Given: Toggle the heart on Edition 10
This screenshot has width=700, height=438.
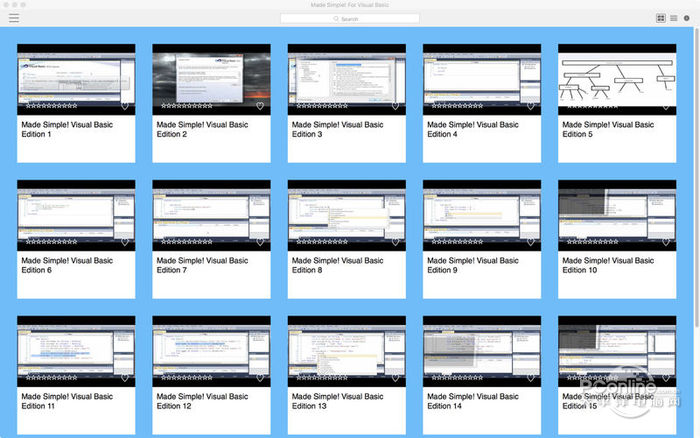Looking at the screenshot, I should (x=666, y=242).
